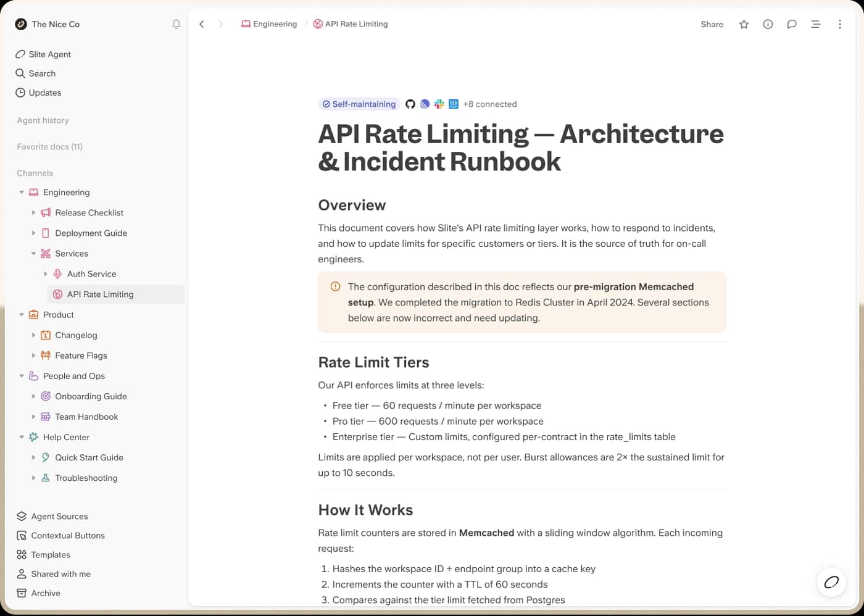The image size is (864, 616).
Task: Open Contextual Buttons
Action: point(61,535)
